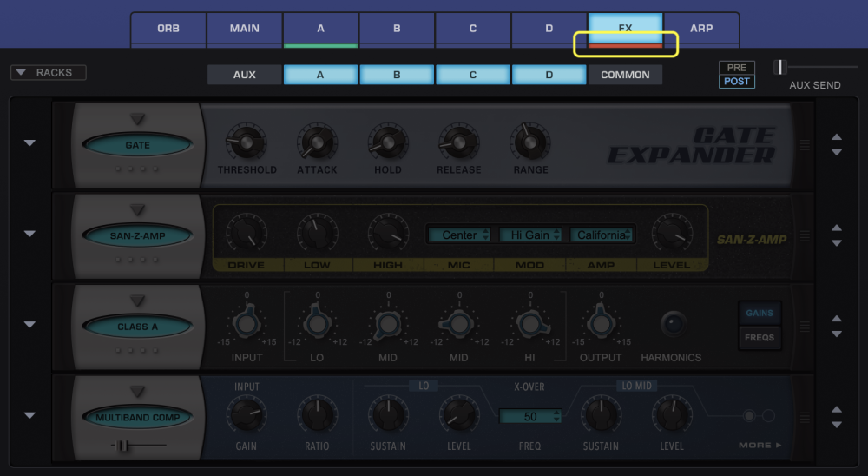Image resolution: width=868 pixels, height=476 pixels.
Task: Click MORE on Multiband Comp
Action: tap(759, 445)
